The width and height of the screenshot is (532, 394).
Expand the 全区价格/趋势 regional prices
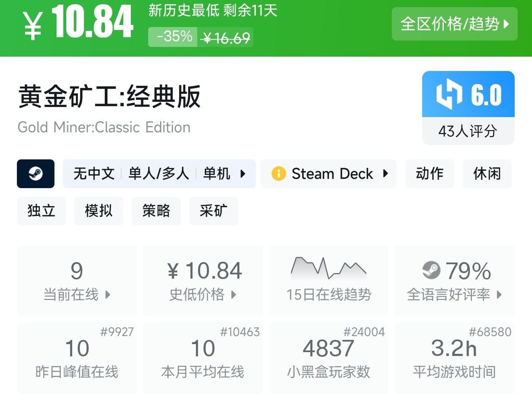[x=454, y=24]
